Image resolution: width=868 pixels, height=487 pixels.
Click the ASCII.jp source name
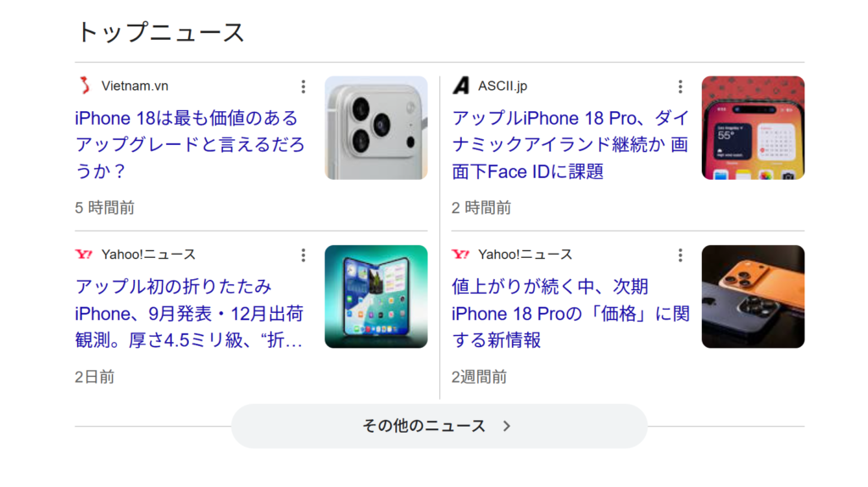[503, 86]
